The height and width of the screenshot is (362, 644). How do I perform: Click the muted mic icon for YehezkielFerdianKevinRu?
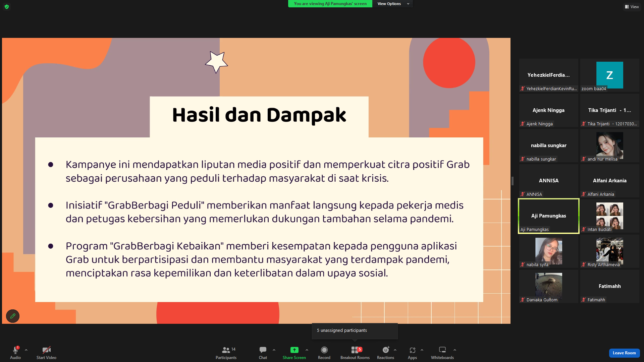(x=523, y=88)
